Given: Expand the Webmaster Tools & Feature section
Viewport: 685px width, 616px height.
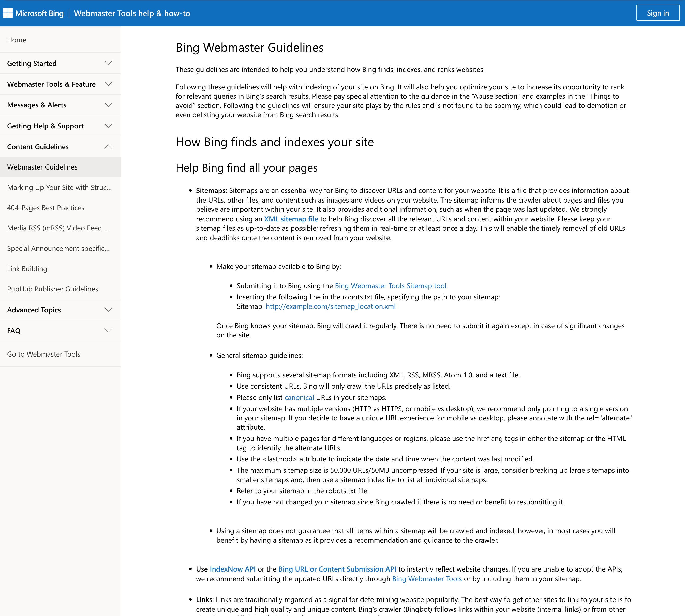Looking at the screenshot, I should point(60,84).
